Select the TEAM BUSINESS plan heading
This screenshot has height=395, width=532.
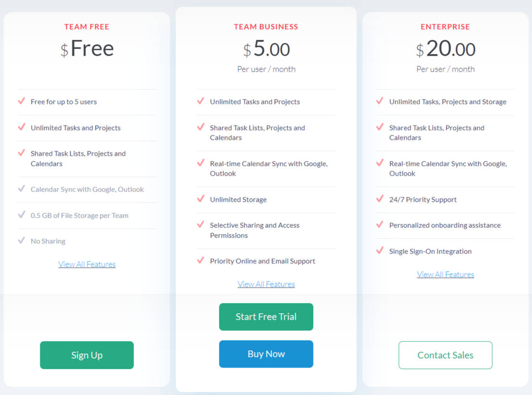(x=266, y=27)
